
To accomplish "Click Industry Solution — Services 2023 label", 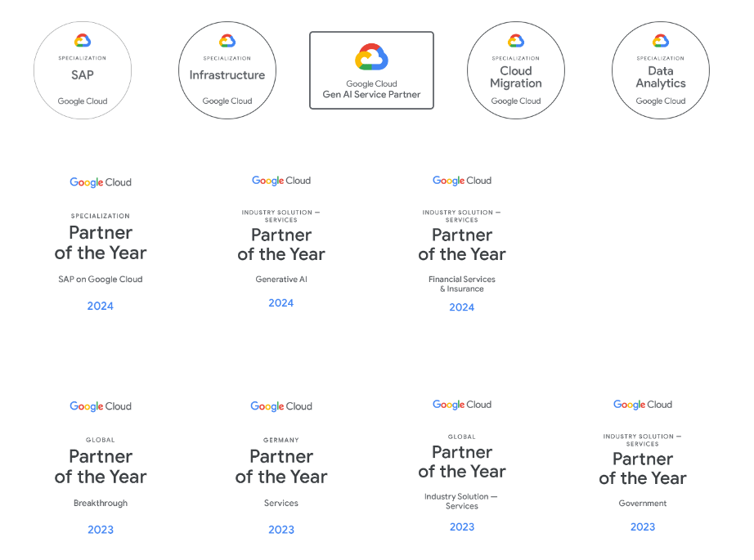I will 461,501.
